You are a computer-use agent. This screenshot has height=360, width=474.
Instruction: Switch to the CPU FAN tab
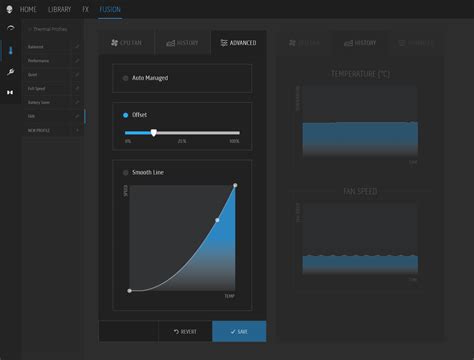tap(126, 43)
